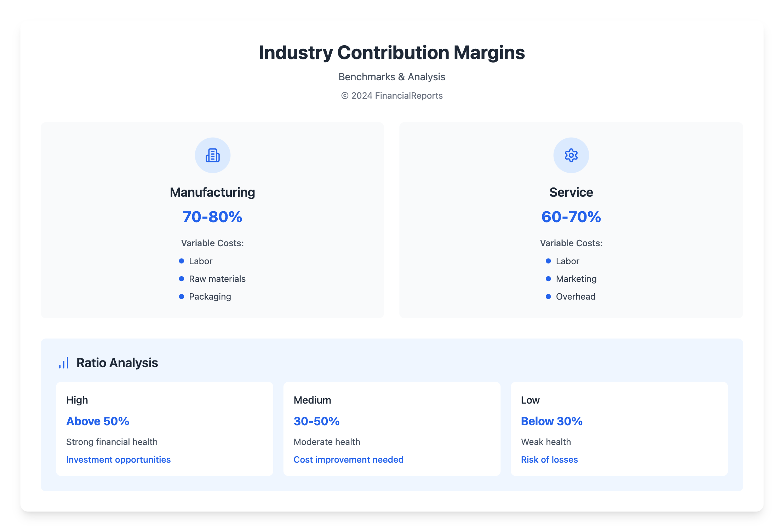784x532 pixels.
Task: Click the Manufacturing 70-80% margin value
Action: (212, 217)
